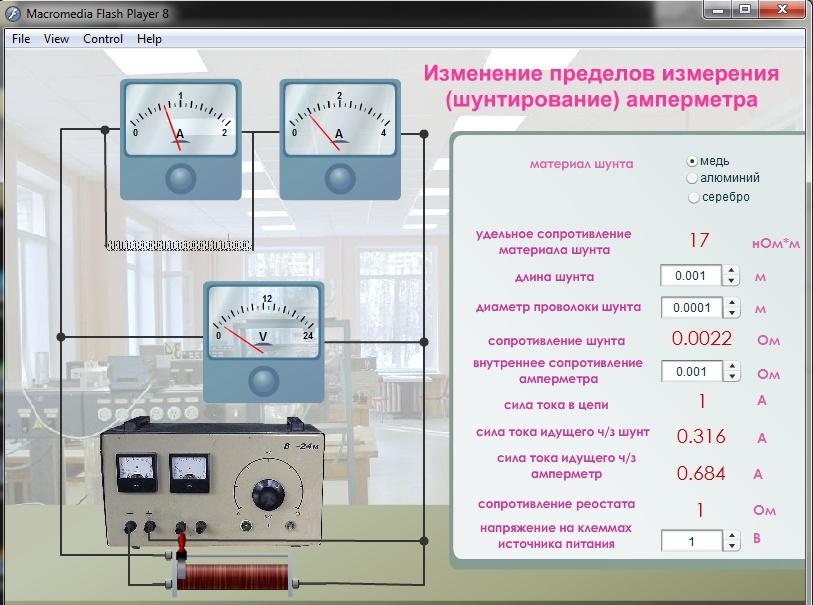The image size is (813, 605).
Task: Click the 0–2 A ammeter knob
Action: coord(180,179)
